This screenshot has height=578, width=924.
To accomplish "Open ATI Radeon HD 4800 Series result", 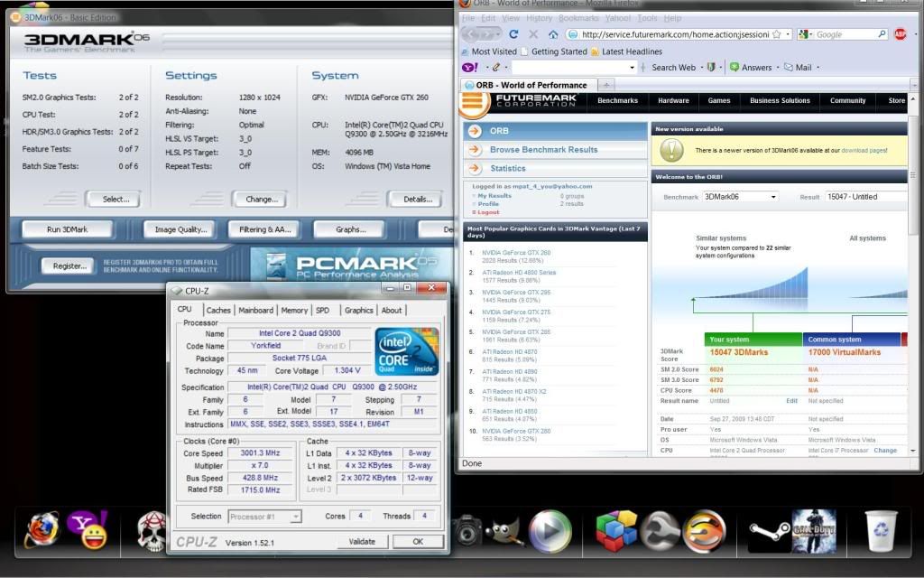I will pos(519,273).
